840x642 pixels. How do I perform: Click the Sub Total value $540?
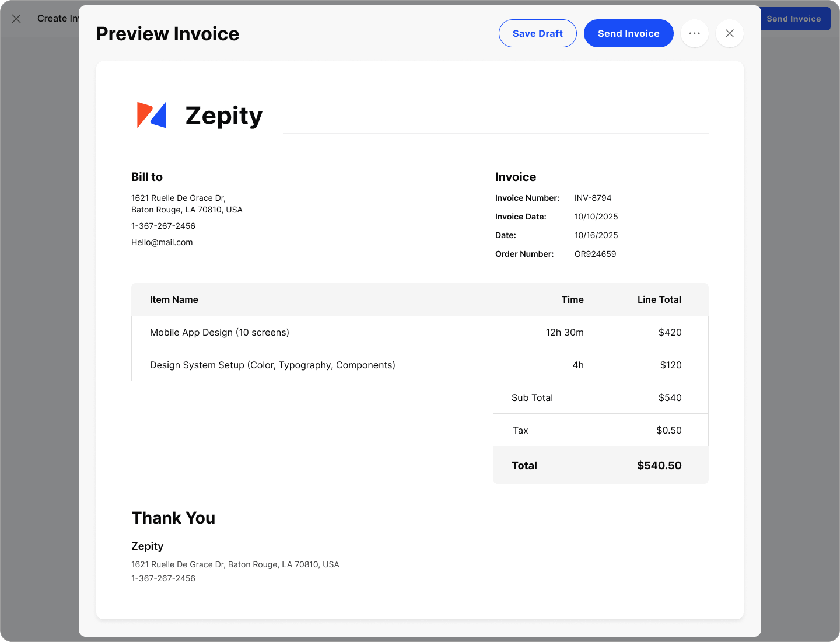(670, 397)
